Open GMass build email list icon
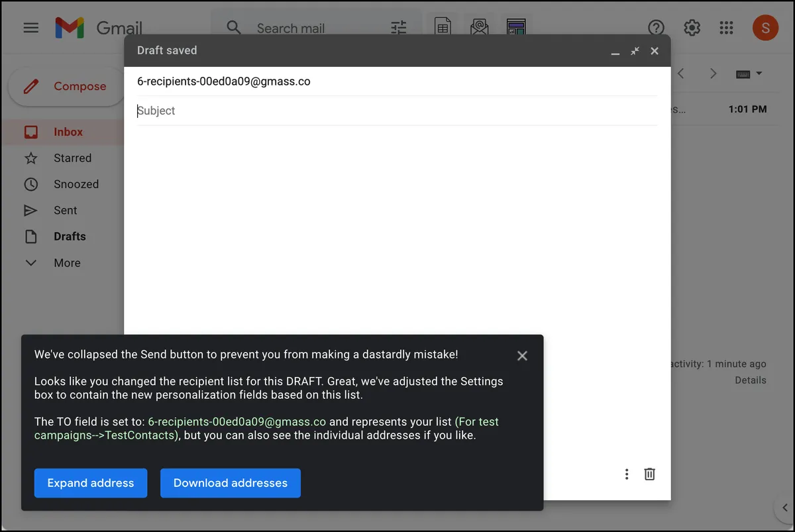Screen dimensions: 795x532 pyautogui.click(x=479, y=27)
